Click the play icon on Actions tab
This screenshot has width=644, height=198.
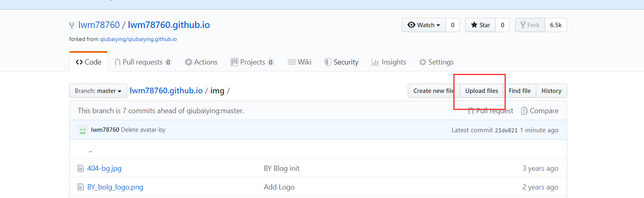[189, 62]
